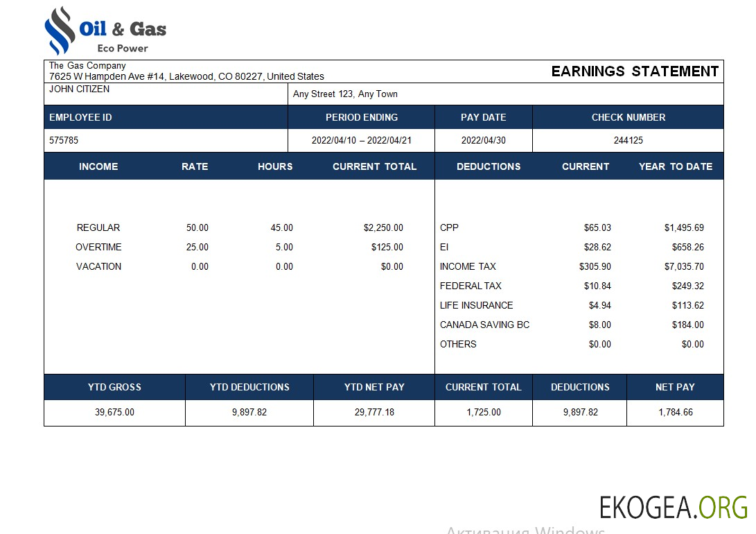Select the REGULAR income row label
This screenshot has width=756, height=534.
click(x=98, y=227)
